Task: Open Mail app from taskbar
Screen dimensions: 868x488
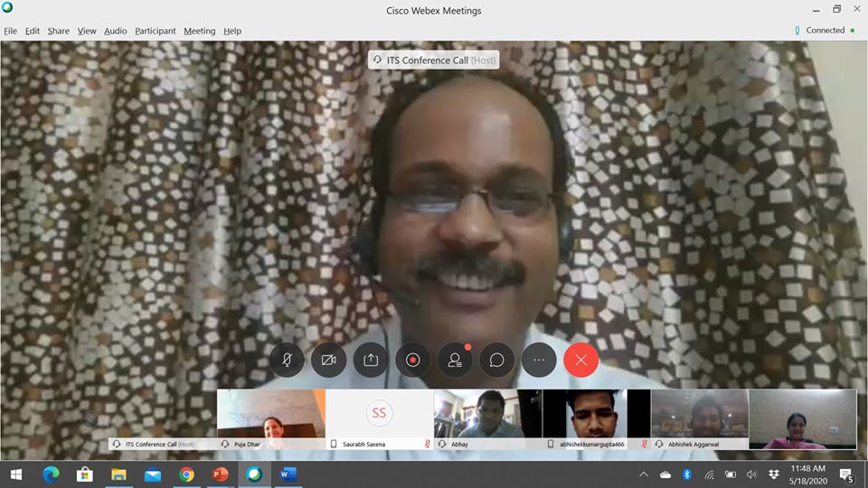Action: [152, 474]
